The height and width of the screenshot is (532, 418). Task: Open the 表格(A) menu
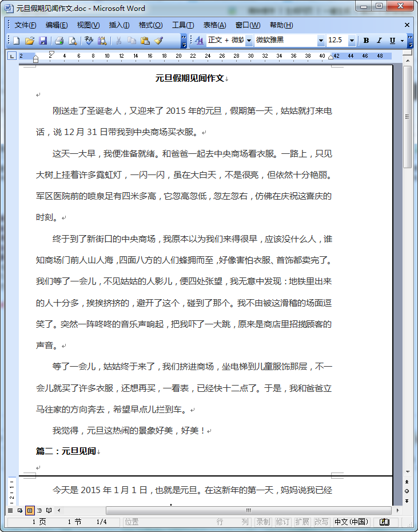(214, 25)
